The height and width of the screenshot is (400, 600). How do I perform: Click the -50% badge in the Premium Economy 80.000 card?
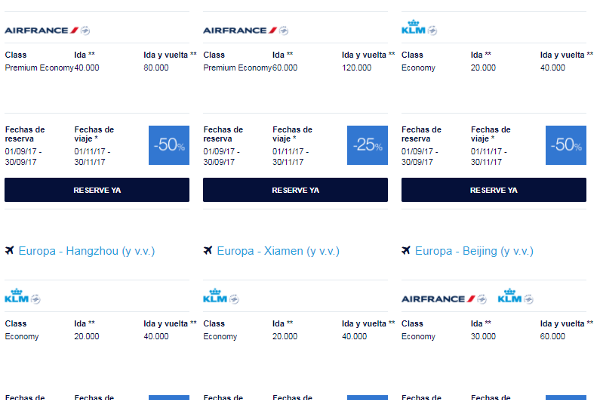[169, 145]
